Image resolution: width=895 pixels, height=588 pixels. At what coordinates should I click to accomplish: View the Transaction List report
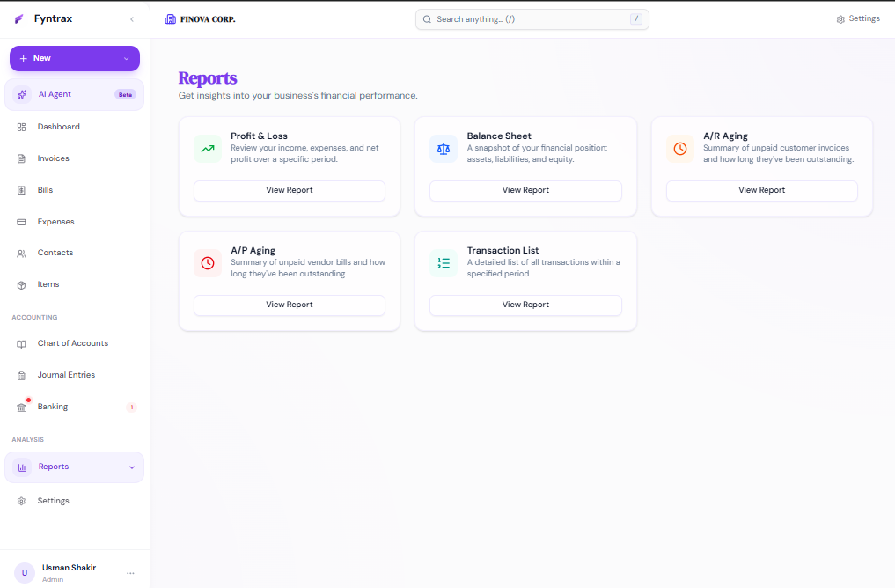pyautogui.click(x=525, y=305)
